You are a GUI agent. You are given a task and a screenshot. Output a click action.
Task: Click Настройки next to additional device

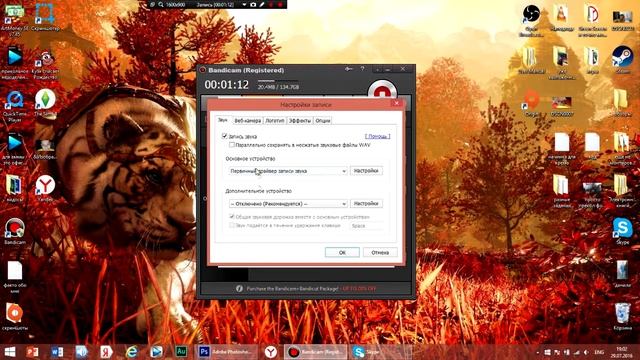coord(366,203)
